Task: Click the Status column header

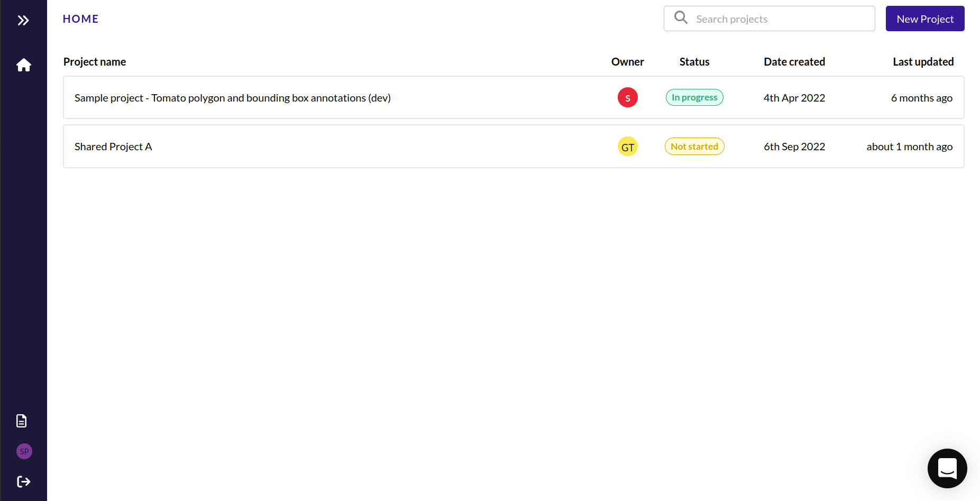Action: 694,62
